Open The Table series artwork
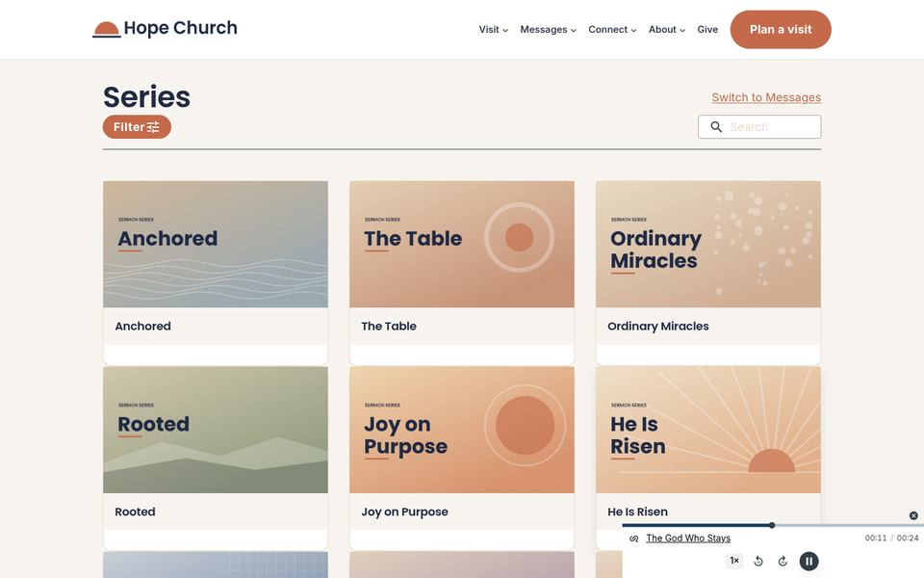This screenshot has width=924, height=578. [x=462, y=244]
